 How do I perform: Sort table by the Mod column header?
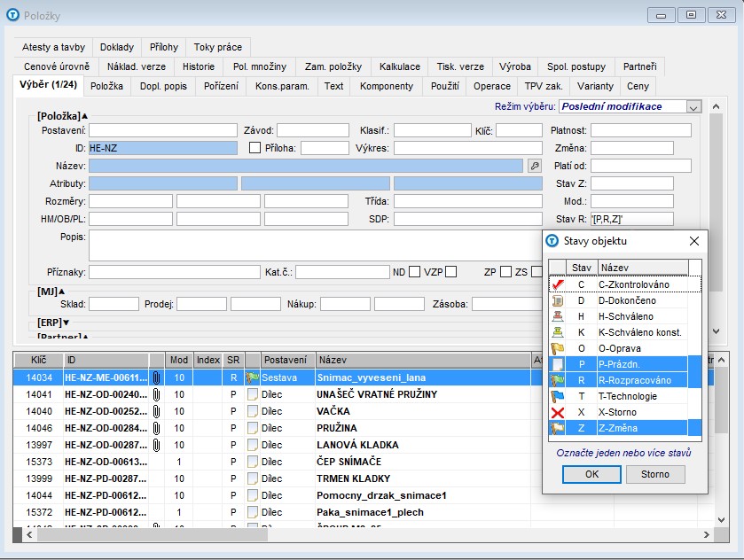click(179, 360)
